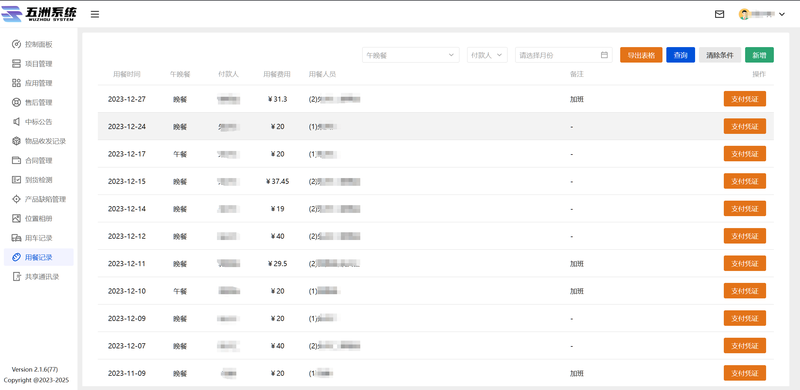This screenshot has height=390, width=800.
Task: Click 支付凭证 for 2023-12-27 row
Action: click(x=744, y=99)
